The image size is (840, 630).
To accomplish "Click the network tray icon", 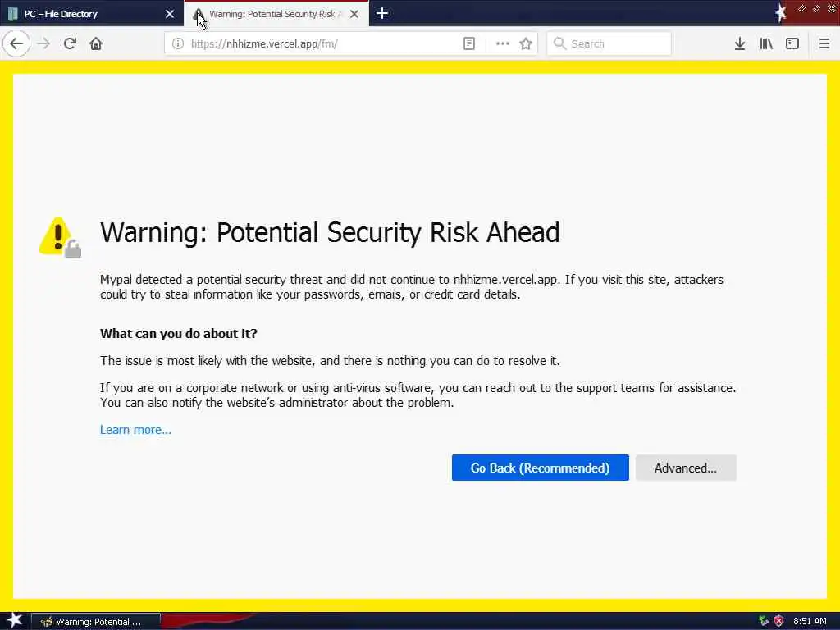I will [764, 621].
